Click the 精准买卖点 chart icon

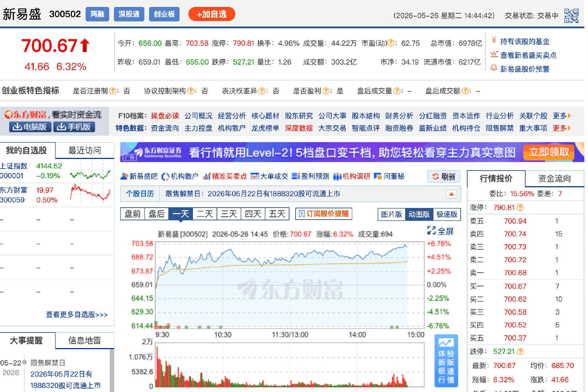(x=207, y=176)
